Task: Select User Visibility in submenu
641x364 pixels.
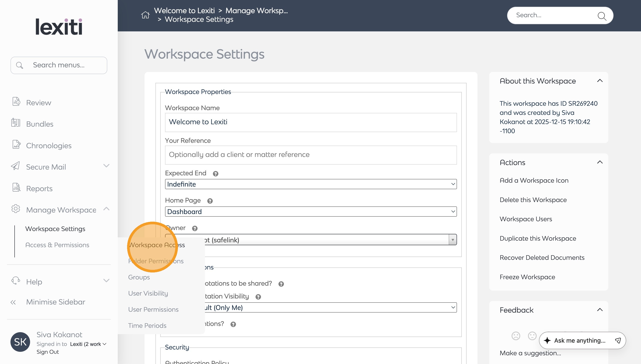Action: coord(148,293)
